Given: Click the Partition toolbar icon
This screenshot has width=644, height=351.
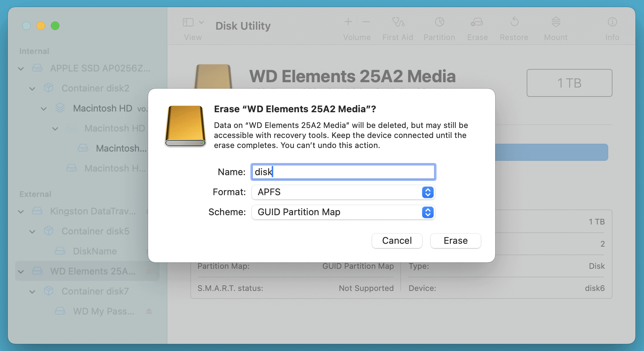Looking at the screenshot, I should pos(439,23).
